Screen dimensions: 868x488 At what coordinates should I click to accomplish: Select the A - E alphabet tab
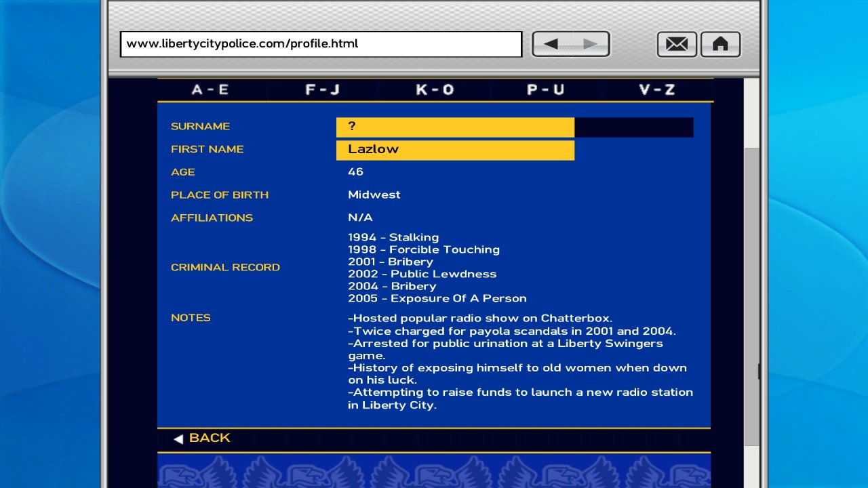(210, 89)
